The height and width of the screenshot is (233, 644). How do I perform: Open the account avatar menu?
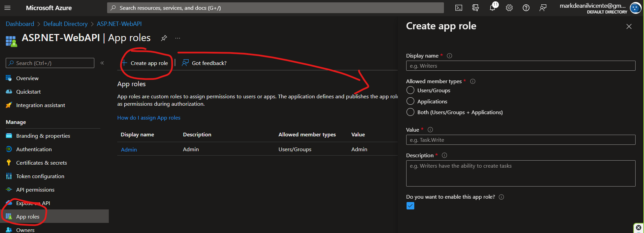click(x=635, y=8)
